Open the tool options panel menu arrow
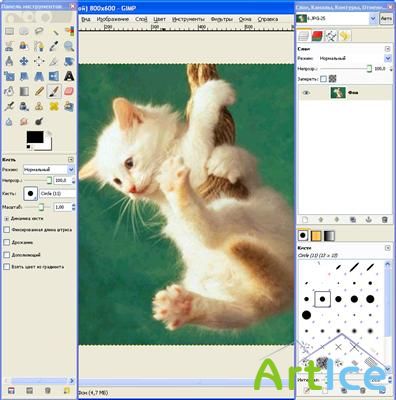 71,160
